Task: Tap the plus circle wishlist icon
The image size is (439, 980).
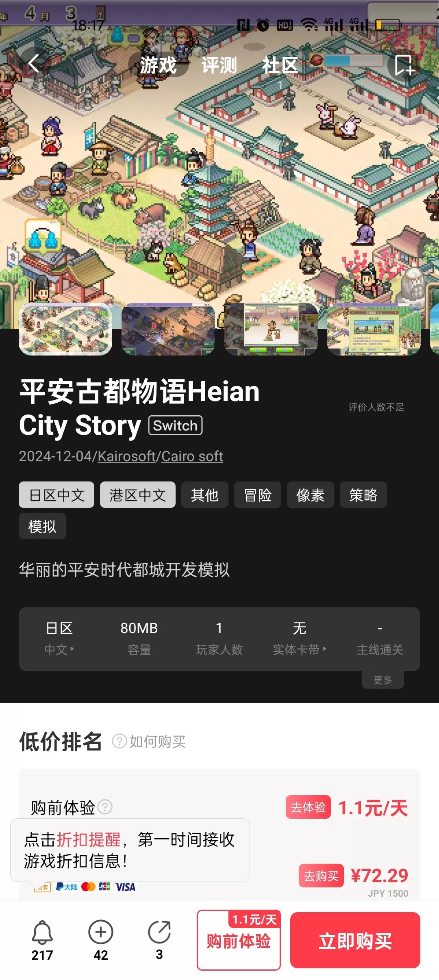Action: click(x=101, y=932)
